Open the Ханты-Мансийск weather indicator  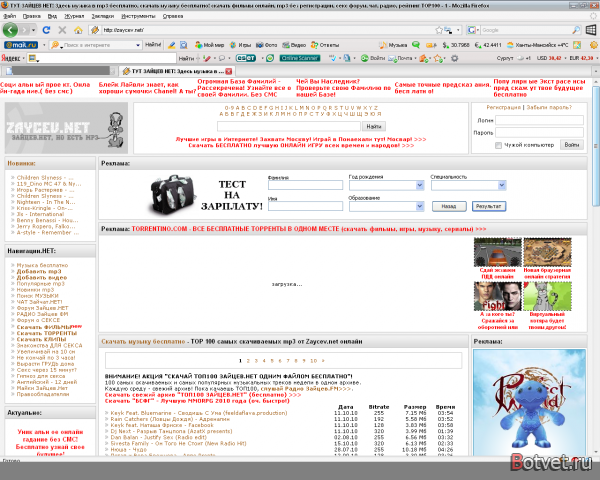tap(537, 45)
